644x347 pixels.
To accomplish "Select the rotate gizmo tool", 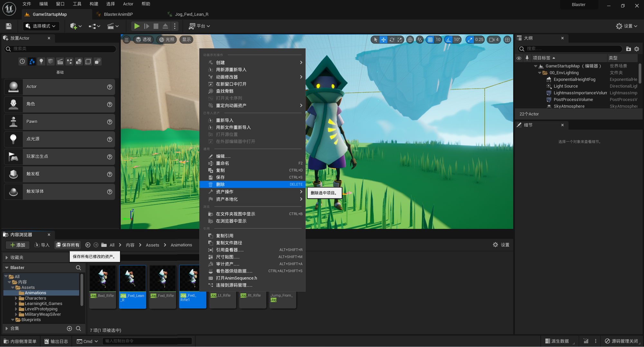I will click(x=392, y=40).
